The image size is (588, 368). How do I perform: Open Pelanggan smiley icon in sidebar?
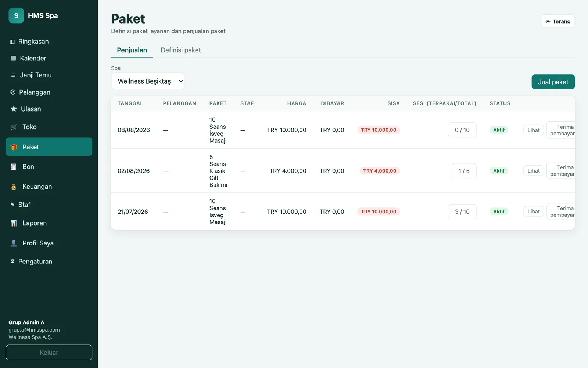13,92
